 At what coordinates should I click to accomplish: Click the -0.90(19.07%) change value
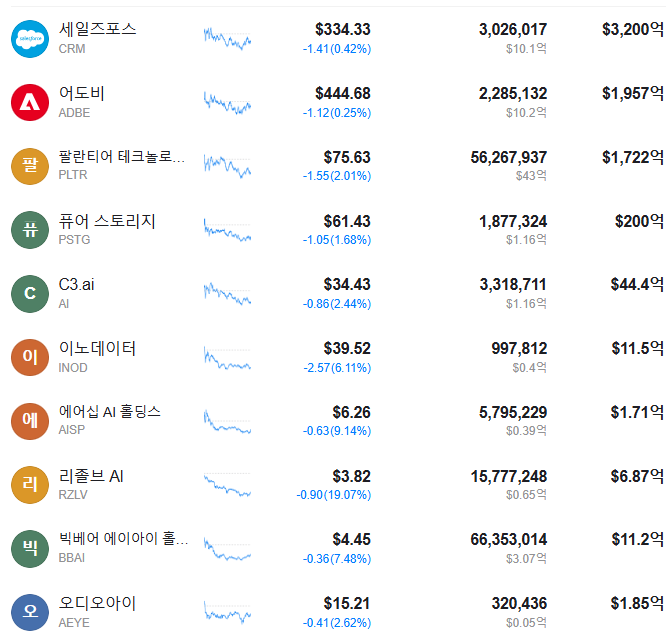point(334,495)
